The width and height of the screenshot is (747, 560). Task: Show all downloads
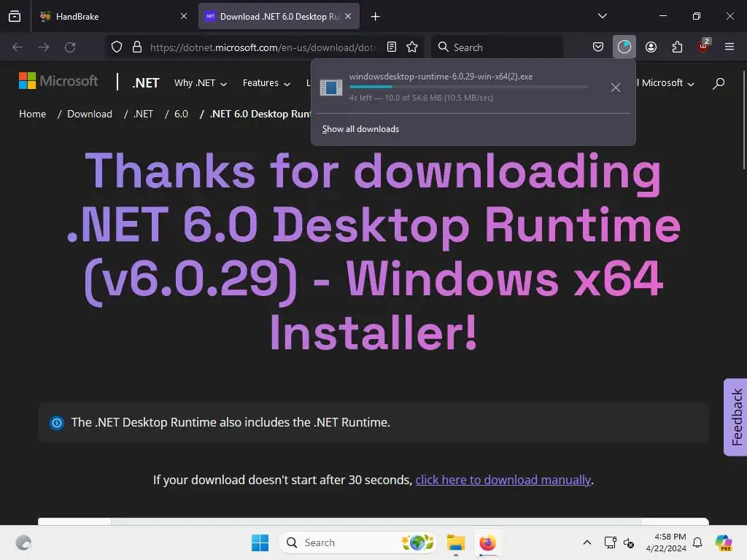point(360,129)
